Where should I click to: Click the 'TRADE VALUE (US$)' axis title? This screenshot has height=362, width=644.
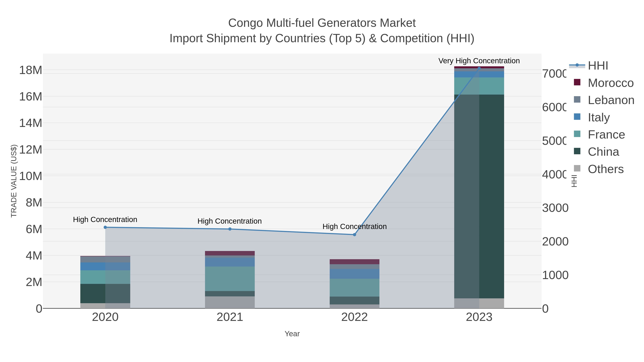(x=14, y=181)
